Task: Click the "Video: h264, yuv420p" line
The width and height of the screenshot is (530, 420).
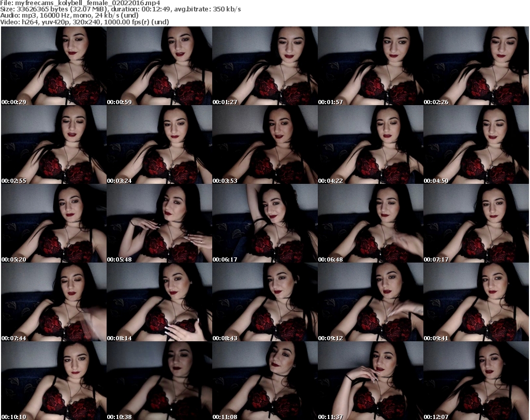Action: click(x=84, y=22)
